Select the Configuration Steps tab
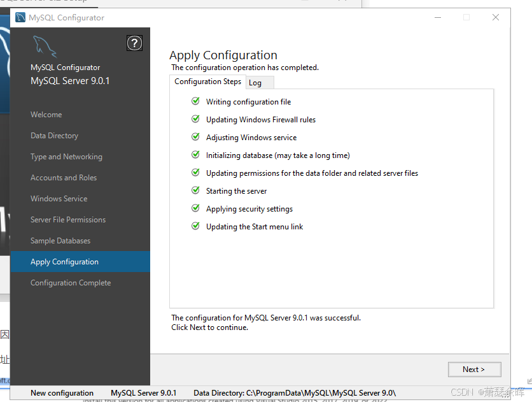Image resolution: width=532 pixels, height=402 pixels. (207, 82)
